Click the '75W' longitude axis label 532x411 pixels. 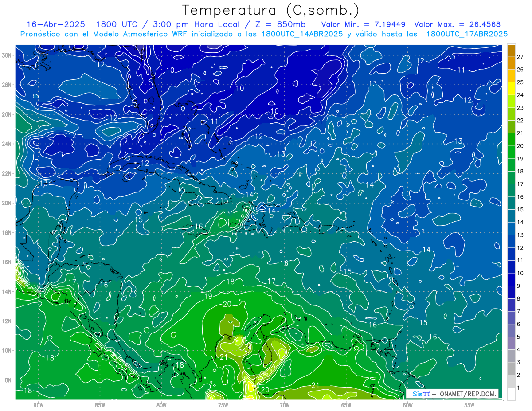tap(223, 405)
